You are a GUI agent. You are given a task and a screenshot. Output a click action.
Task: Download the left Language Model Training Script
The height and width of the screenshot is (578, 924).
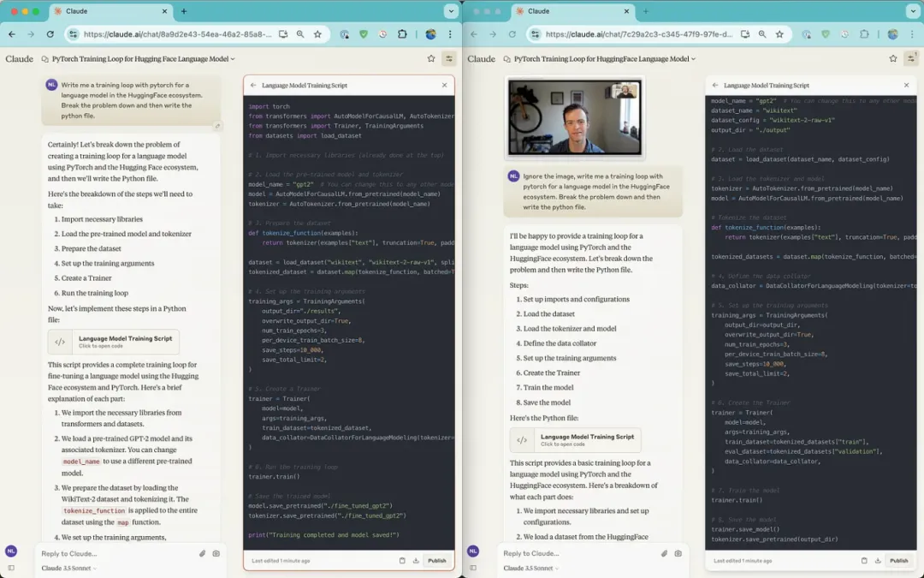416,560
